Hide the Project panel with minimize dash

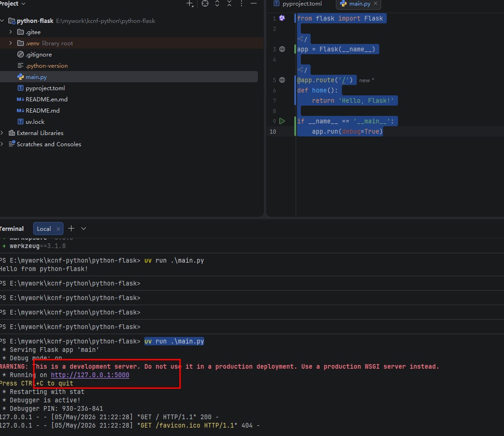click(254, 4)
